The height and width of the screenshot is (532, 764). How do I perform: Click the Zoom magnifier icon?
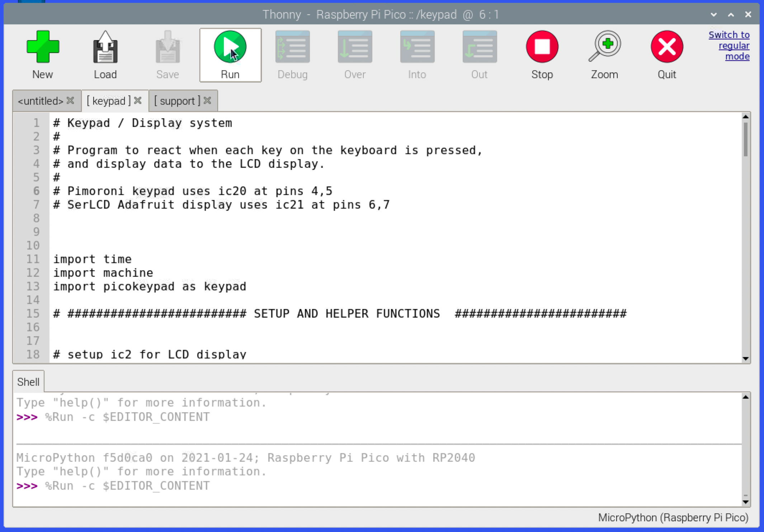(605, 47)
